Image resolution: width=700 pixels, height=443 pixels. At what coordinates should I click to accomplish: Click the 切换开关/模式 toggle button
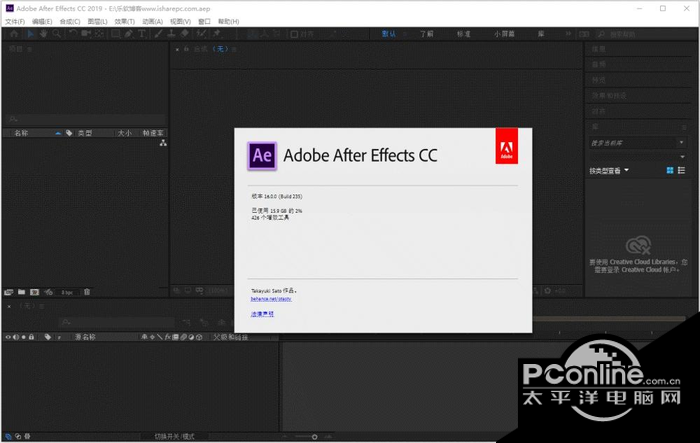pyautogui.click(x=175, y=436)
